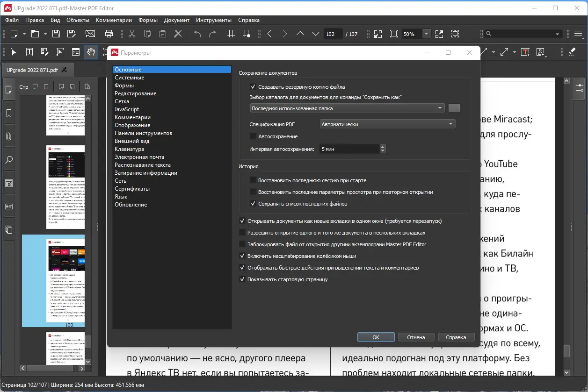Select the Hand tool
Image resolution: width=588 pixels, height=392 pixels.
pyautogui.click(x=91, y=52)
